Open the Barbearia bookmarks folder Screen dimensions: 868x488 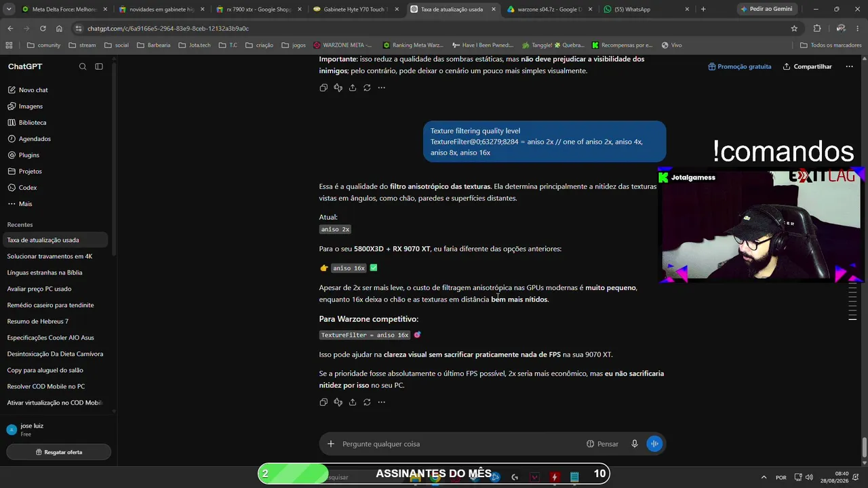[x=154, y=45]
